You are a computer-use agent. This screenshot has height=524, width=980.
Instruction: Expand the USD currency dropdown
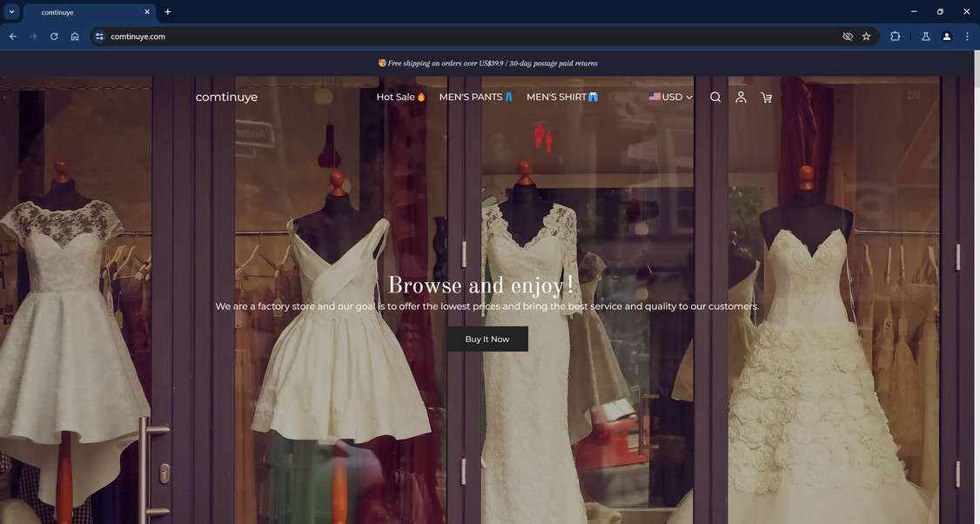pyautogui.click(x=670, y=97)
